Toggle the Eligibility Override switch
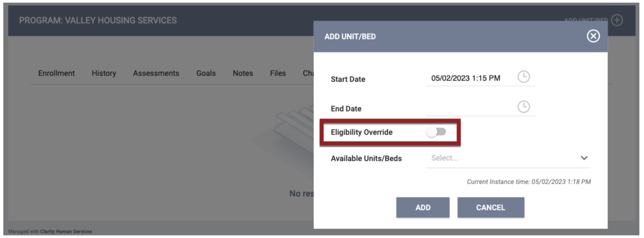Viewport: 644px width, 238px height. pyautogui.click(x=436, y=132)
